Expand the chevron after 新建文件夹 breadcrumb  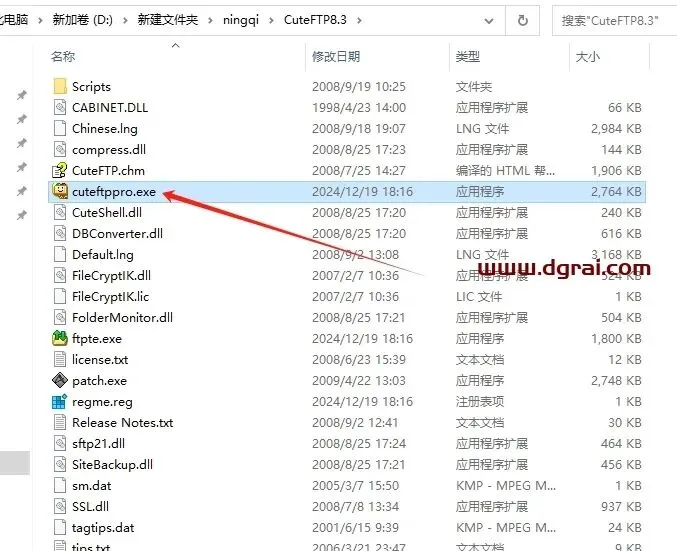tap(210, 20)
